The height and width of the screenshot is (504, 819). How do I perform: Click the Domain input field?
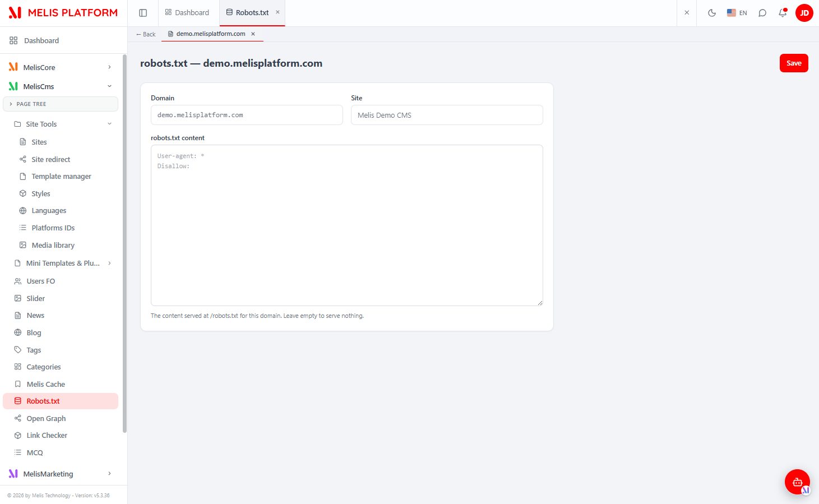(x=247, y=115)
